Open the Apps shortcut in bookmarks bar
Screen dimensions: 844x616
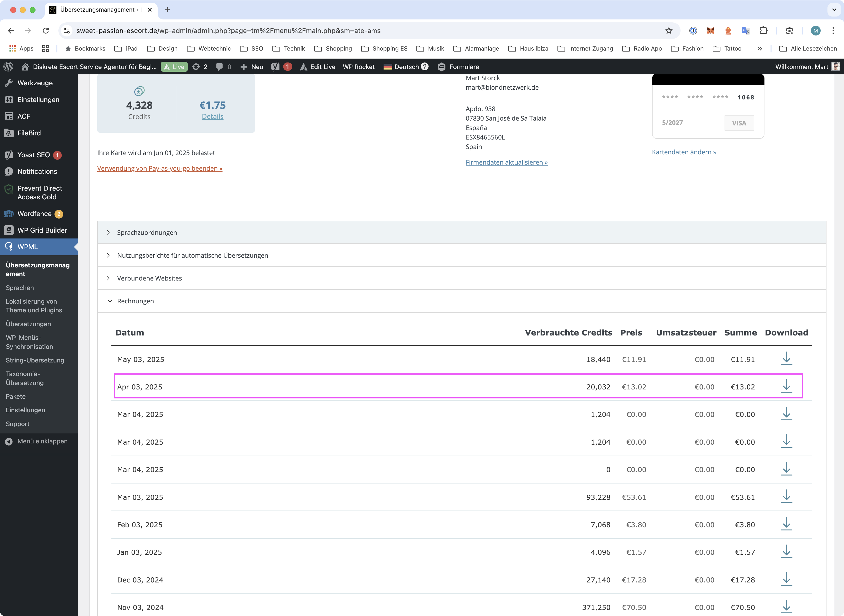pos(21,48)
